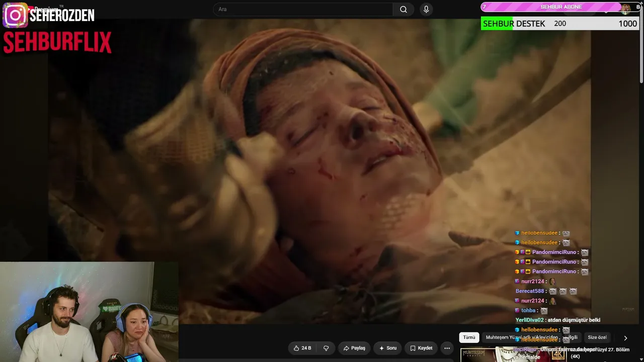Share the video via Paylaş
Screen dimensions: 644x362
pos(354,348)
